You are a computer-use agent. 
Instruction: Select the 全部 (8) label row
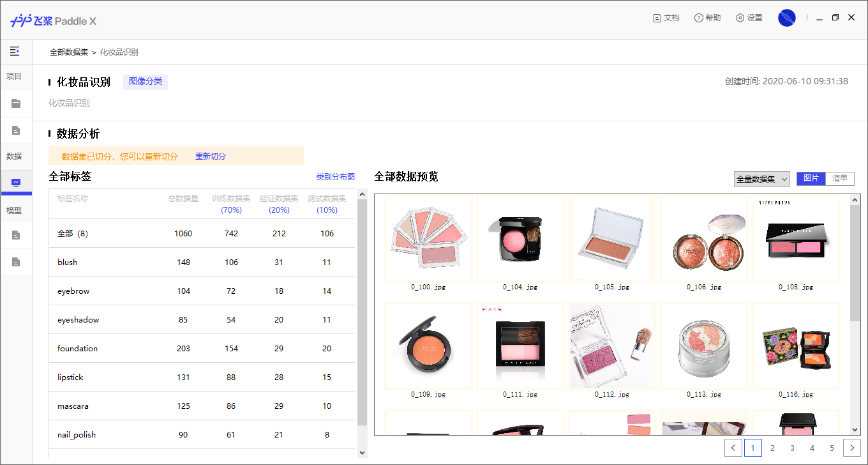click(202, 233)
